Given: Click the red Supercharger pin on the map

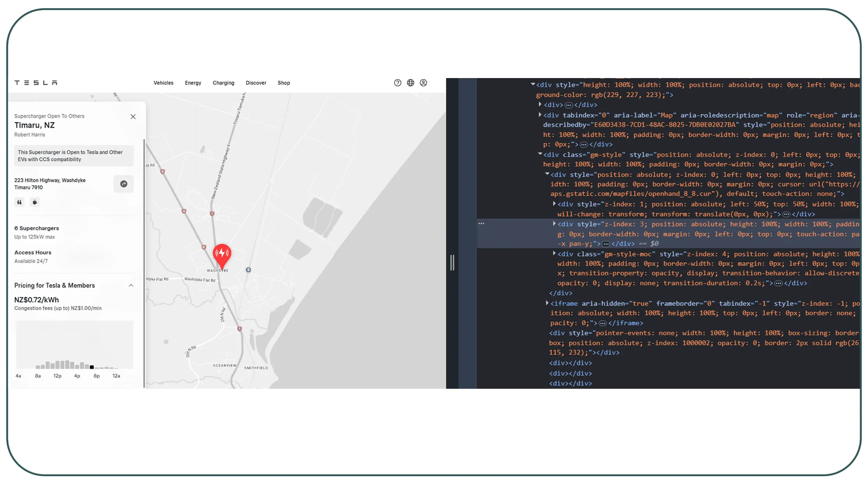Looking at the screenshot, I should 221,253.
